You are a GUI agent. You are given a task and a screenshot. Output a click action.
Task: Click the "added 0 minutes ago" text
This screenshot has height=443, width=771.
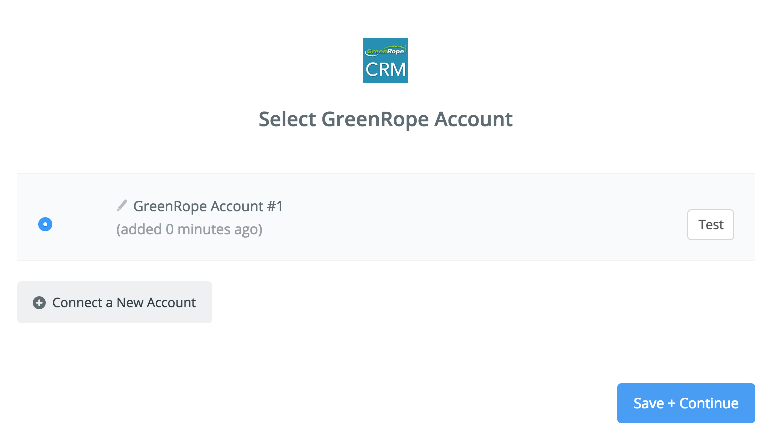[x=189, y=229]
